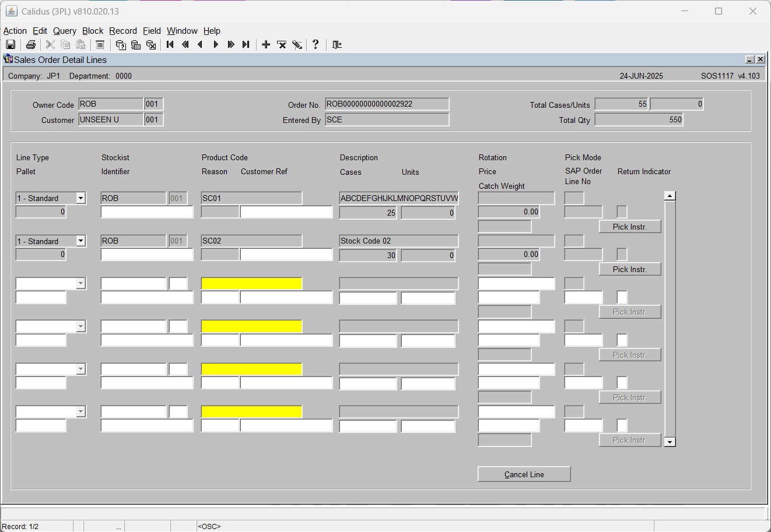Viewport: 771px width, 532px height.
Task: Open the Field menu
Action: point(152,31)
